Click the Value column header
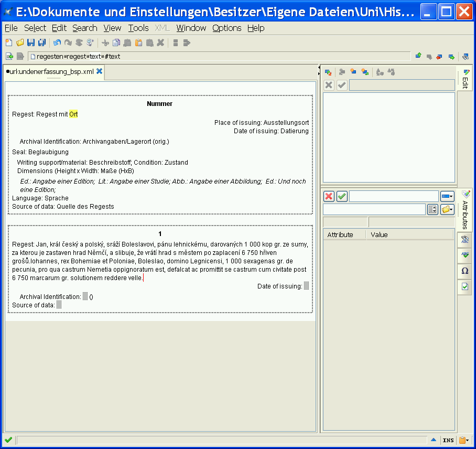 (410, 235)
